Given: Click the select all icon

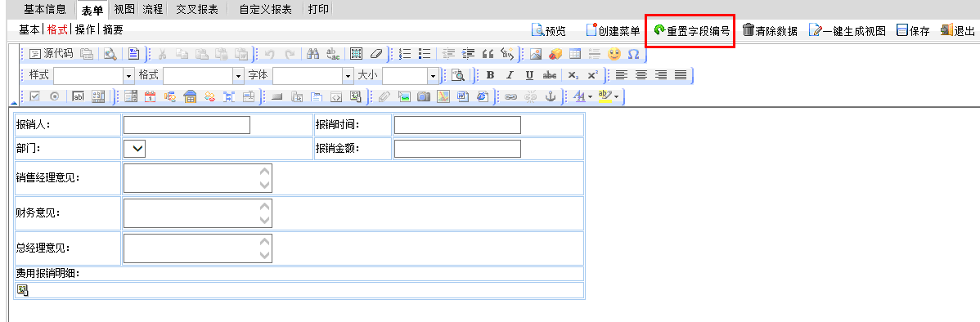Looking at the screenshot, I should click(x=356, y=54).
